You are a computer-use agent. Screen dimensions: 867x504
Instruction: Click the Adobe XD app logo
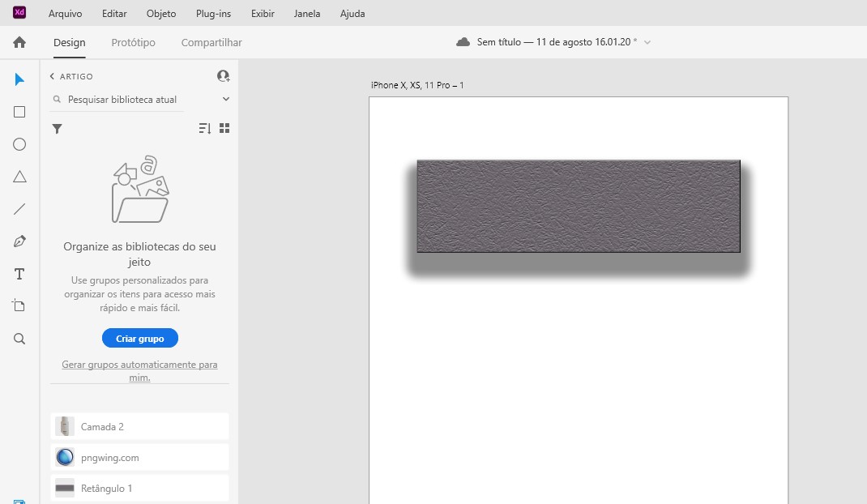[19, 12]
